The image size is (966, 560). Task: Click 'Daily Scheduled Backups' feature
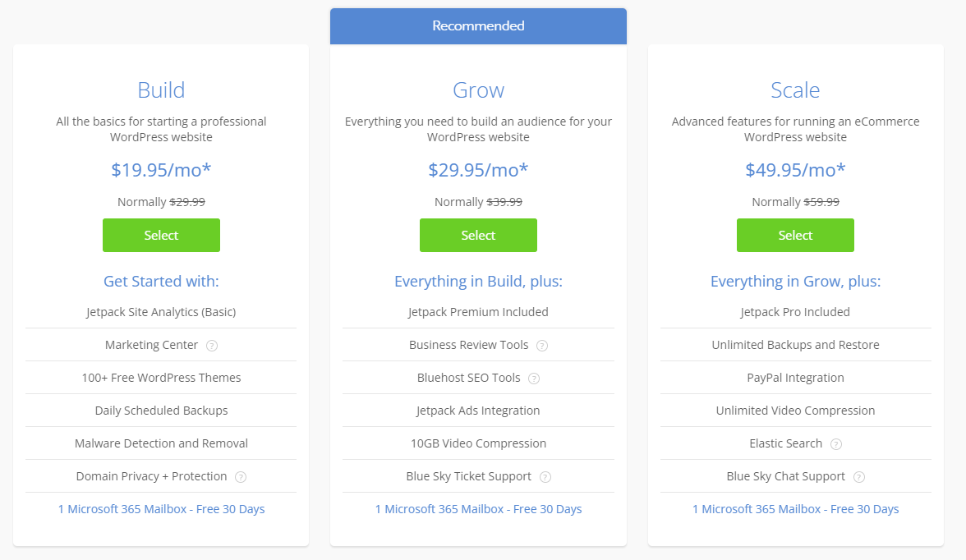pyautogui.click(x=161, y=411)
